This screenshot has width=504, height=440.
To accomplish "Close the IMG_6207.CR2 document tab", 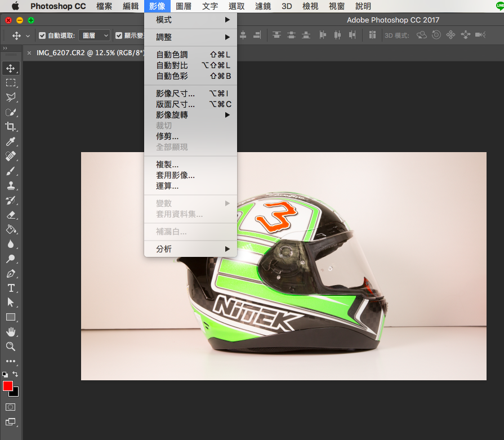I will click(x=29, y=53).
